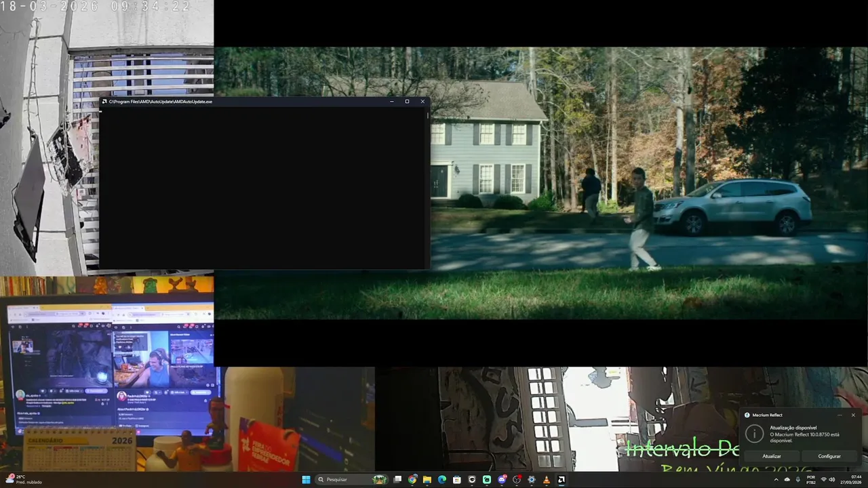Maximize the AMDAutoUpdate.exe console window
Screen dimensions: 868x488
pyautogui.click(x=407, y=102)
